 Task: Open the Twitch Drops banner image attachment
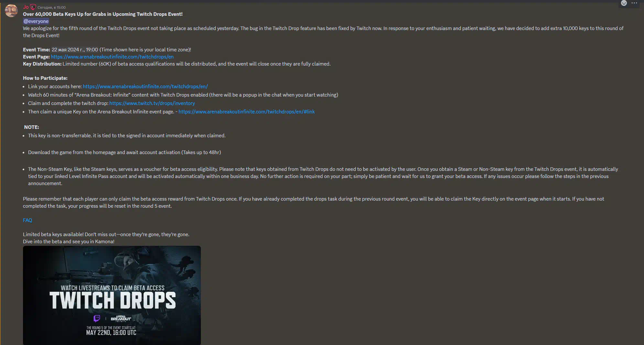pos(112,295)
